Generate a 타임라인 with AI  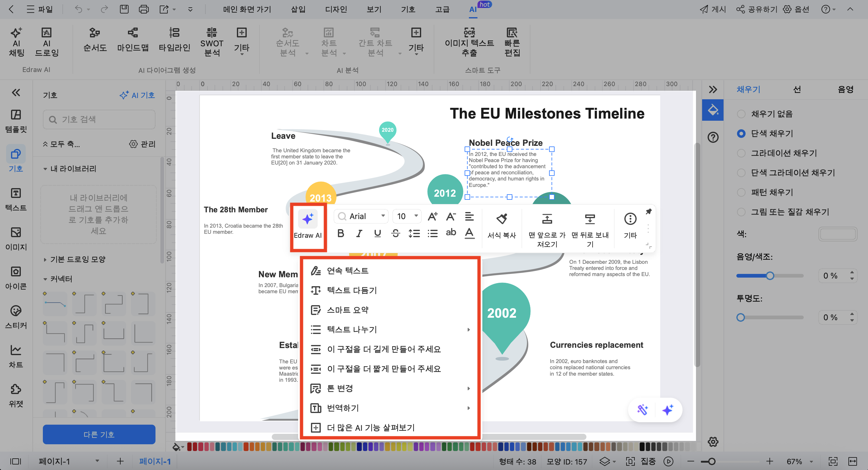pyautogui.click(x=174, y=40)
